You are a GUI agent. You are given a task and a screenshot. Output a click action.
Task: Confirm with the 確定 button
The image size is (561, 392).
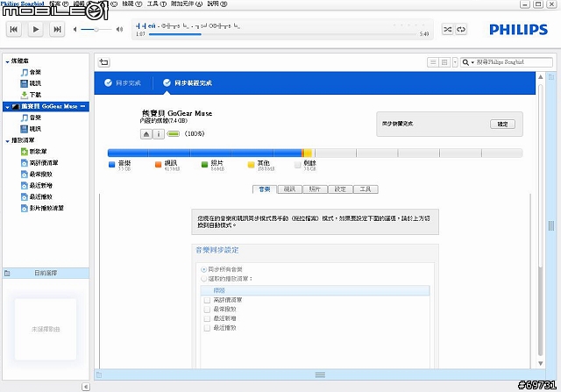pos(502,125)
